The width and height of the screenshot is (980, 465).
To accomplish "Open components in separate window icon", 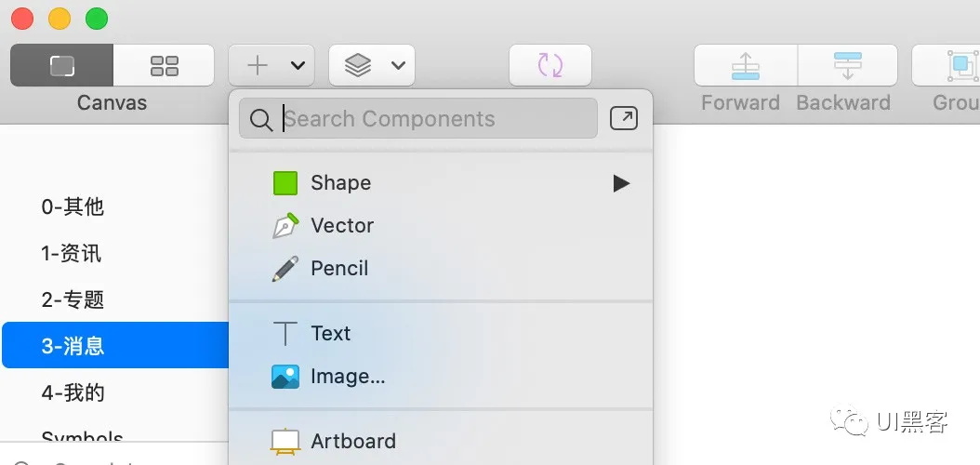I will click(624, 118).
